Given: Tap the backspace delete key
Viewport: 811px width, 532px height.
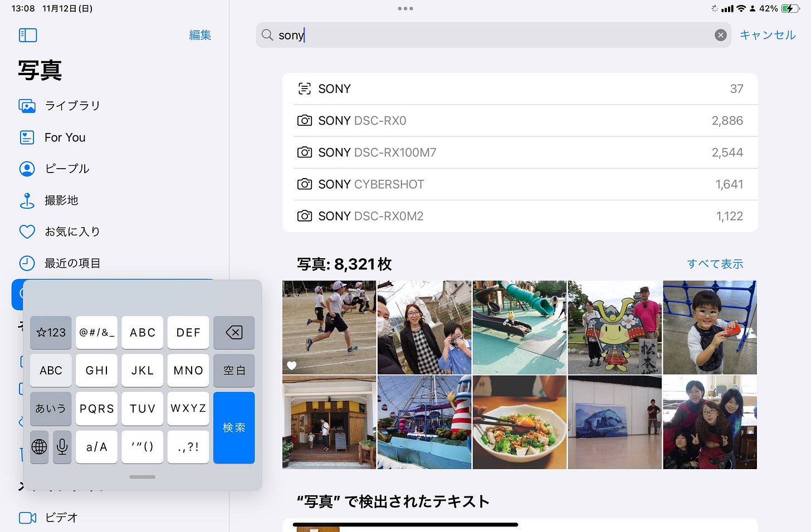Looking at the screenshot, I should (x=234, y=333).
